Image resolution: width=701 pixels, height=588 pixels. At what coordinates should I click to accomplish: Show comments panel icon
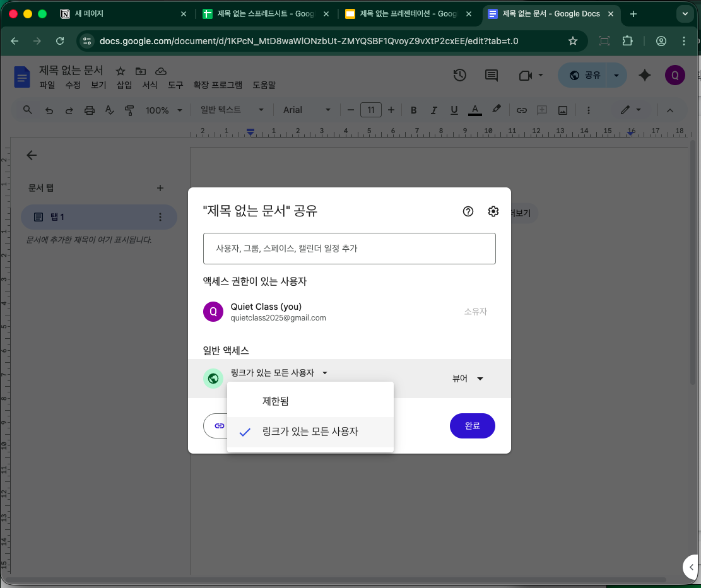(x=491, y=75)
